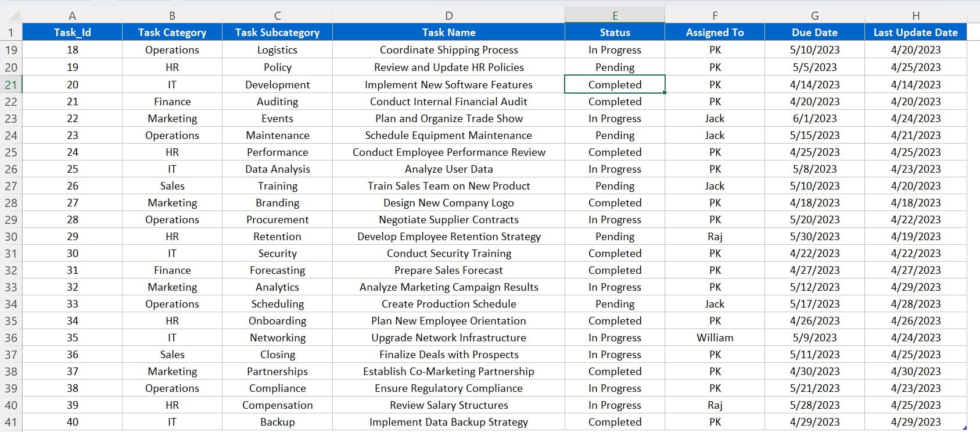Click cell Finalize Deals with Prospects
980x432 pixels.
[x=448, y=355]
